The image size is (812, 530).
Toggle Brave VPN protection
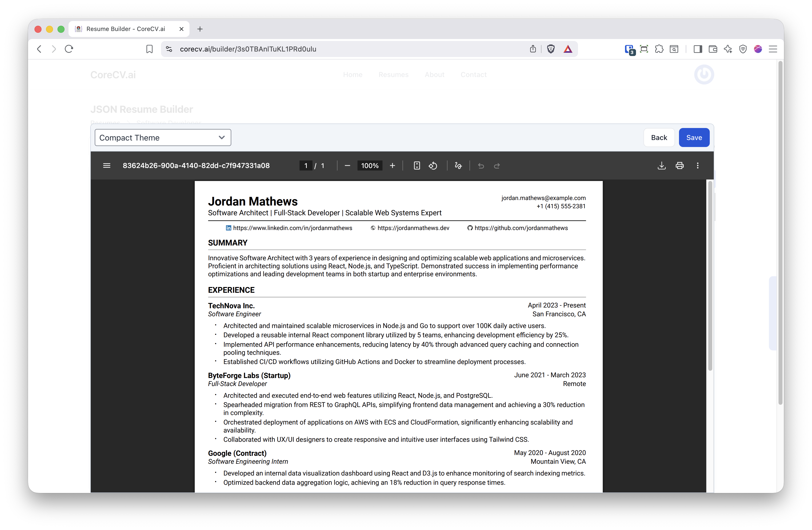tap(743, 49)
